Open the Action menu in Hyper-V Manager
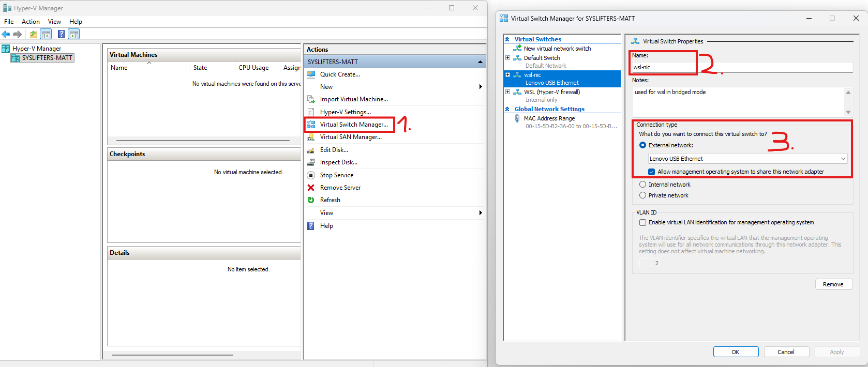Screen dimensions: 868x367 click(31, 22)
